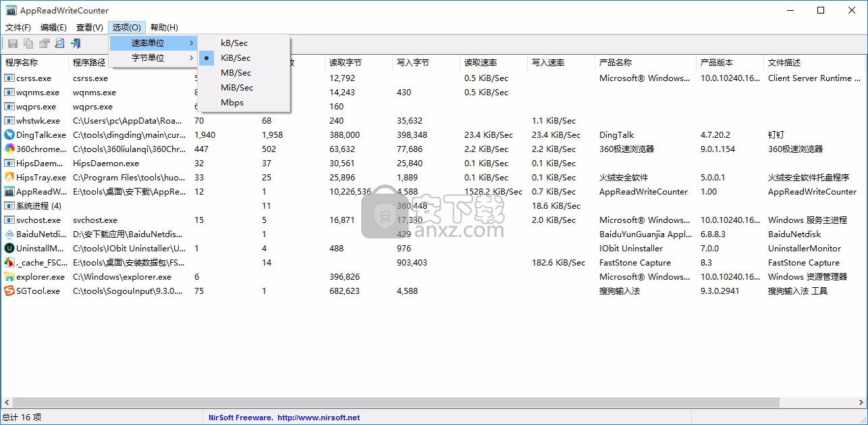Click the wqprs.exe process icon
The height and width of the screenshot is (425, 868).
tap(9, 107)
